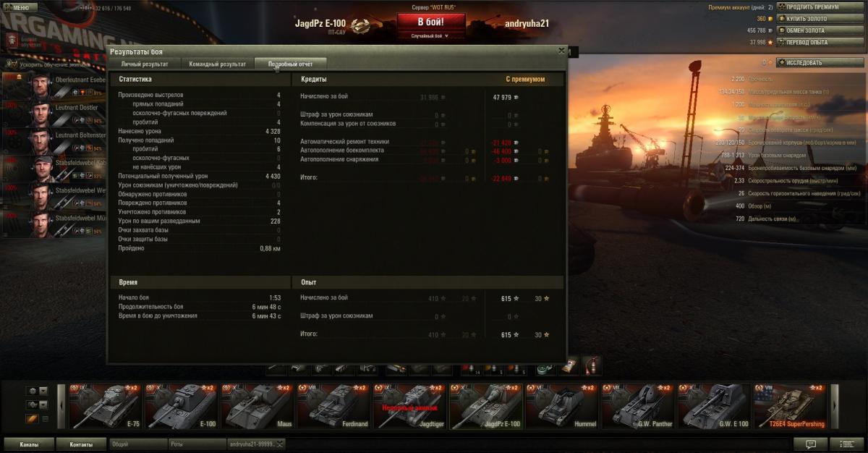Click the "Общий" chat channel field
Screen dimensions: 868x453
pos(137,444)
